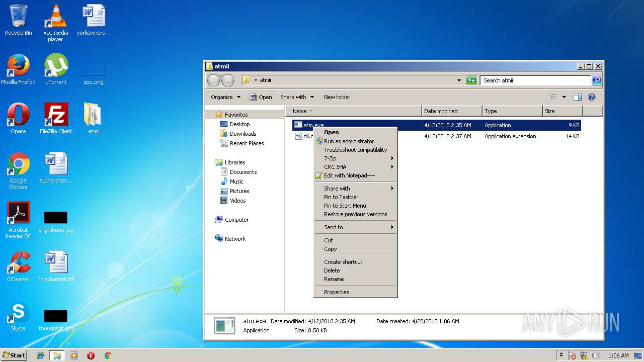Open Properties from context menu
Screen dimensions: 644x362
[x=355, y=292]
